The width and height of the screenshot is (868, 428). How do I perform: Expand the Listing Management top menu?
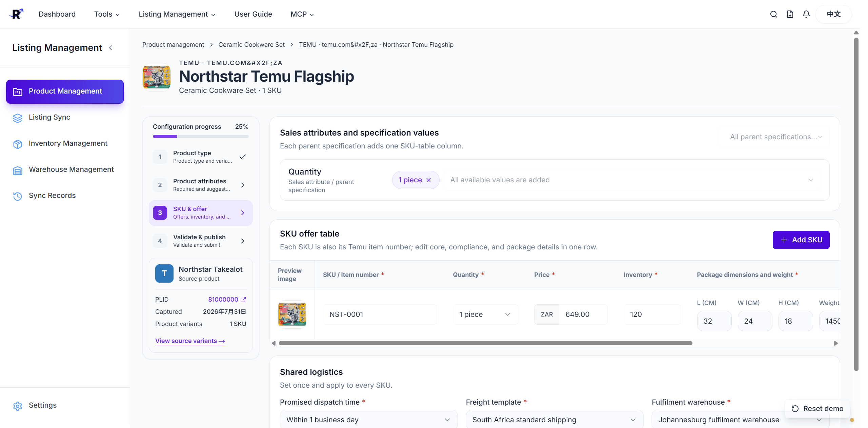pos(177,14)
